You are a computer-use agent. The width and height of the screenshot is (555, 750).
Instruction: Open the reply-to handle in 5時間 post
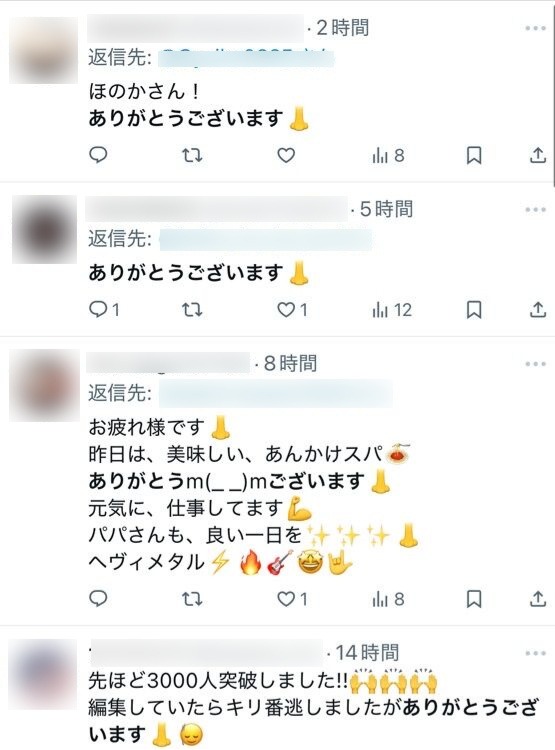coord(265,239)
